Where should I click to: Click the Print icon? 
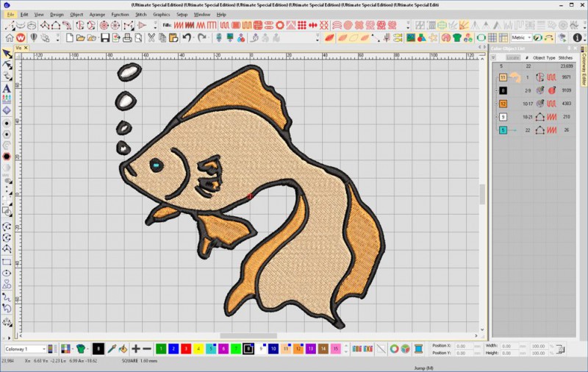[x=127, y=37]
